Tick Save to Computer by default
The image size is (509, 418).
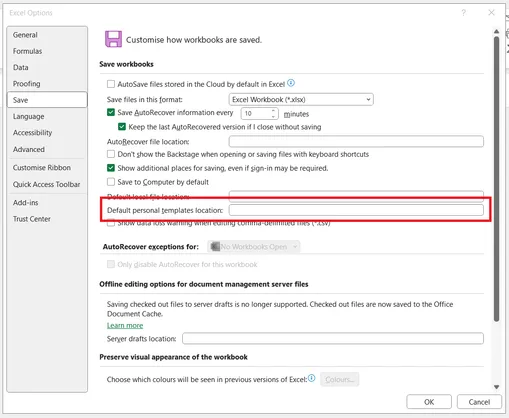[111, 182]
